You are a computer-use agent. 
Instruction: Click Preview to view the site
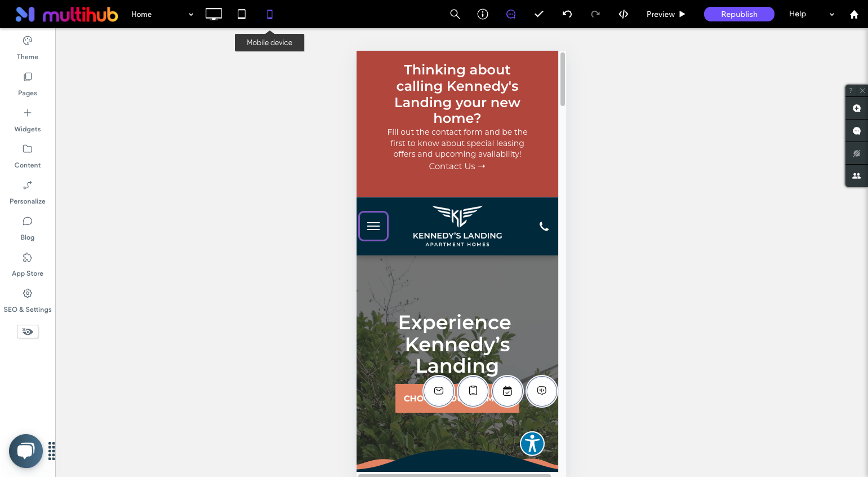click(666, 14)
